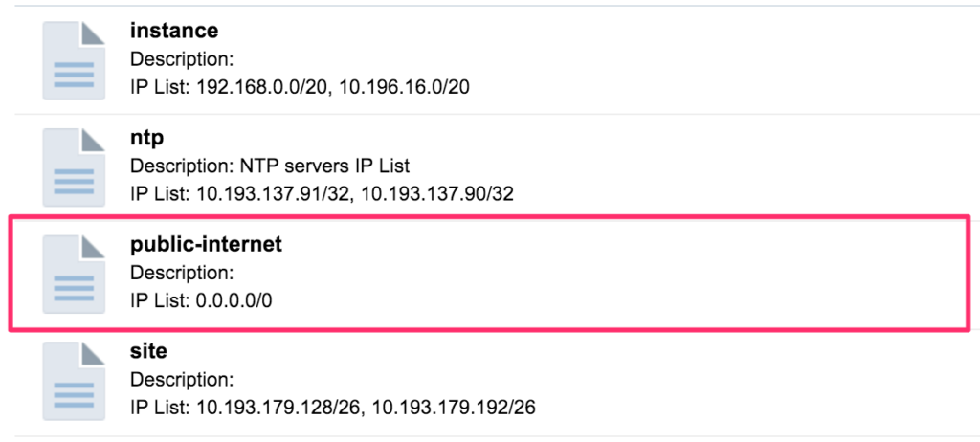This screenshot has height=442, width=980.
Task: Click the 10.193.137.90/32 address in ntp
Action: click(436, 194)
